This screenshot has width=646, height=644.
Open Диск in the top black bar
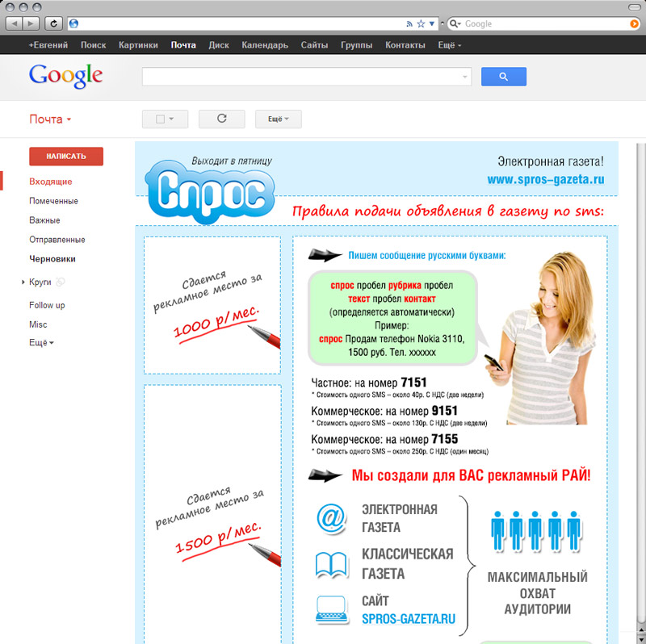tap(218, 45)
